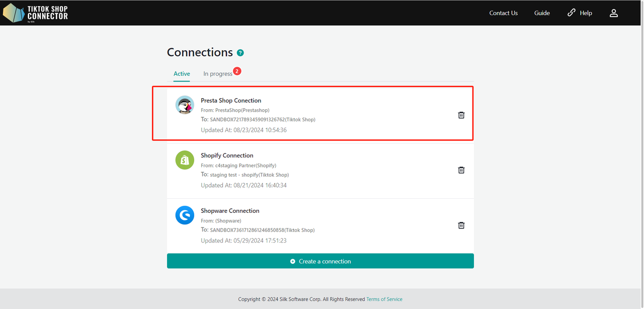Open the Shopware Connection title
Screen dimensions: 644x309
pos(230,211)
